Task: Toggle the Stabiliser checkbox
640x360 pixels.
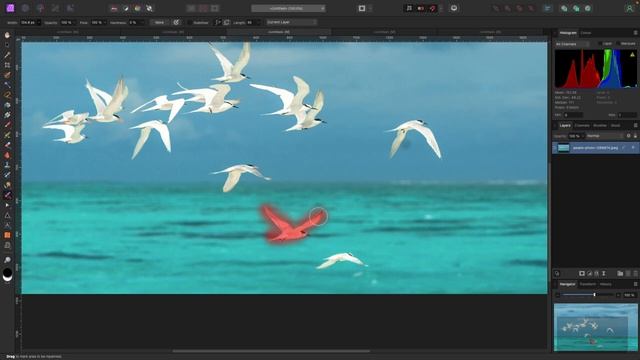Action: (x=190, y=22)
